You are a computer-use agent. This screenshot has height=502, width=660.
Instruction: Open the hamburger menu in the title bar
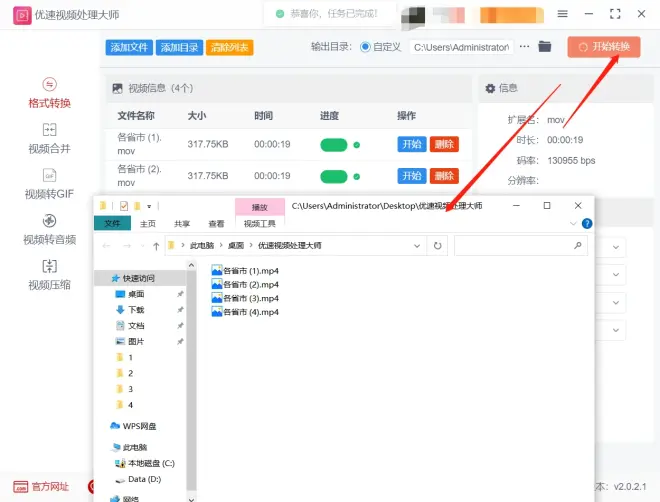point(562,14)
